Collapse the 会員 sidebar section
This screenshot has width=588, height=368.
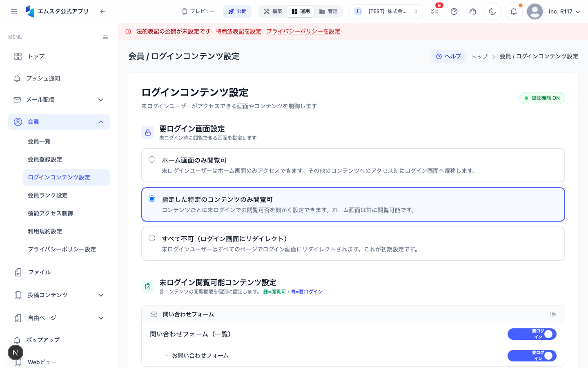pos(59,122)
